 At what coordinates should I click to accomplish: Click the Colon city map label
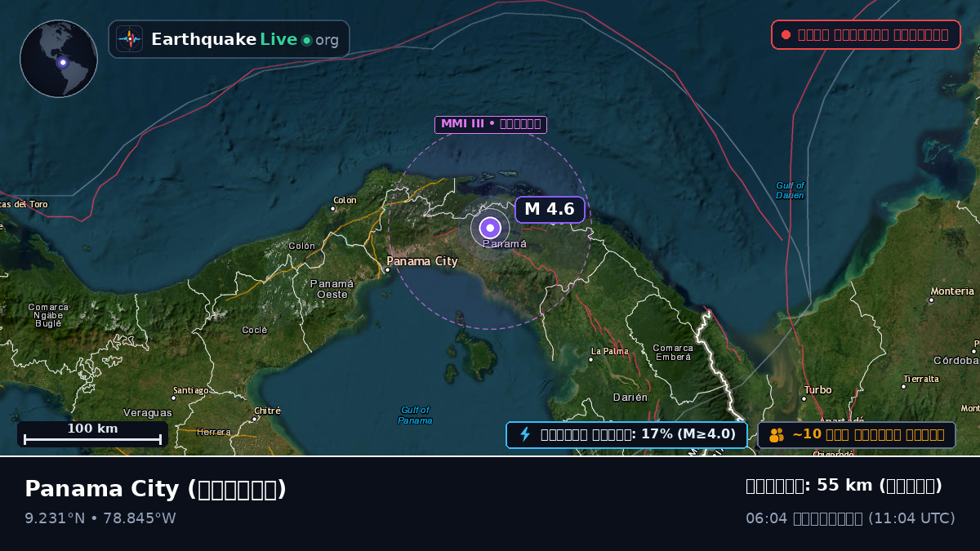(x=345, y=200)
